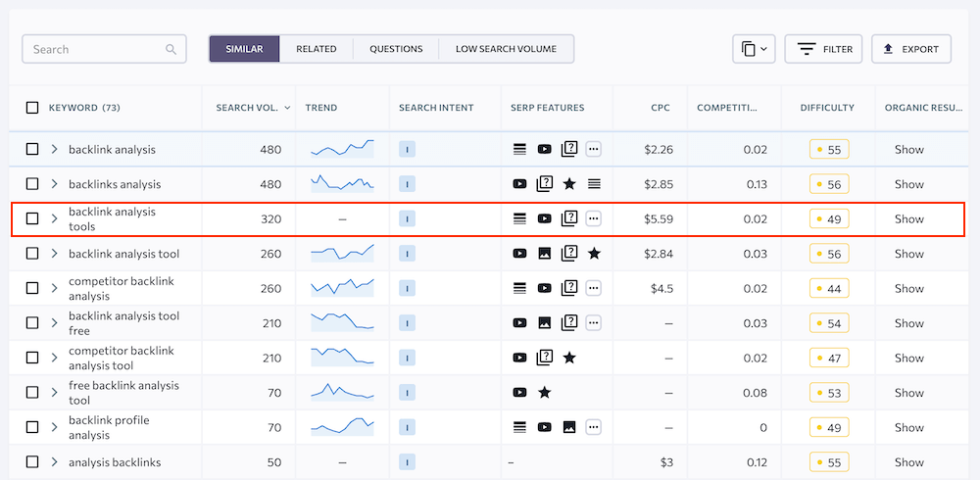Check the box for backlink analysis tools
The width and height of the screenshot is (980, 480).
coord(32,219)
